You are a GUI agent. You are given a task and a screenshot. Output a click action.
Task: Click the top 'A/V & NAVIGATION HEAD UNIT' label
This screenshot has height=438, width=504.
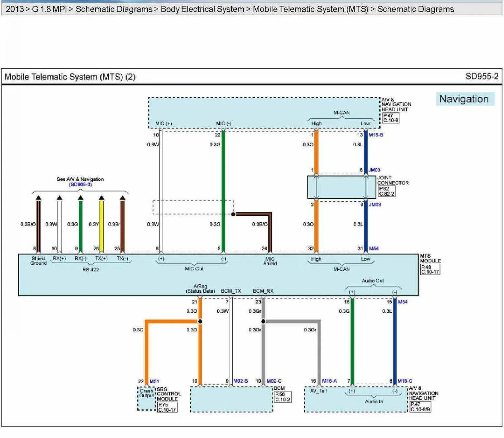(x=396, y=104)
